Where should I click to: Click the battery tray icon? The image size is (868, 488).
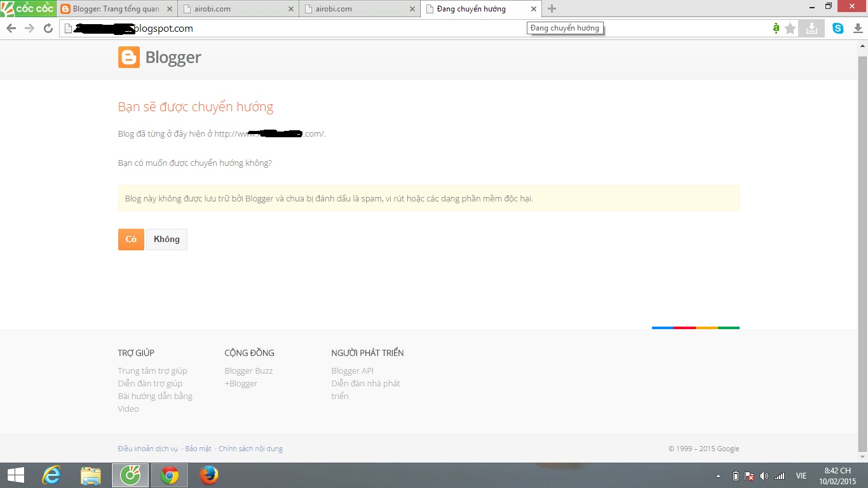(736, 476)
